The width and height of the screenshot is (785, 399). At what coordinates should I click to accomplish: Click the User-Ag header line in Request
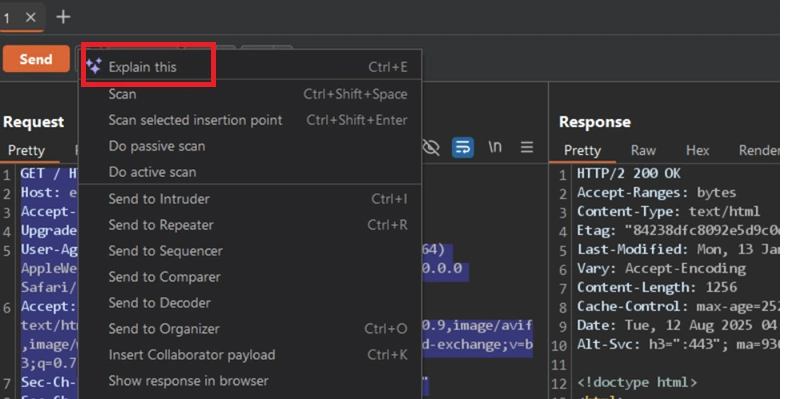tap(49, 249)
